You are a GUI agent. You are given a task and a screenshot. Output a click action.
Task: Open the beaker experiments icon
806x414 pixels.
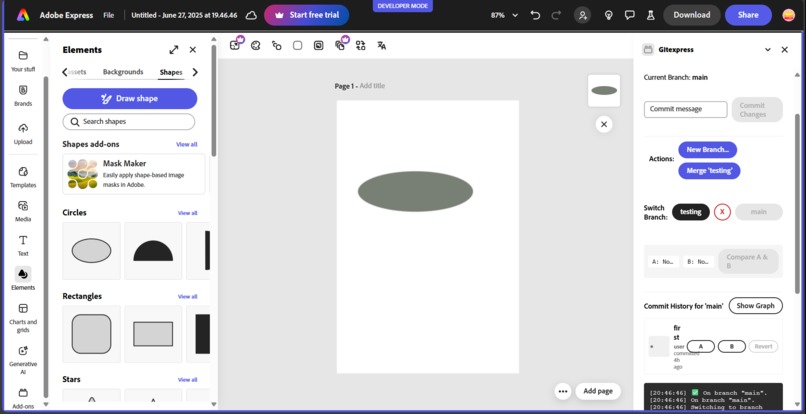[x=651, y=15]
